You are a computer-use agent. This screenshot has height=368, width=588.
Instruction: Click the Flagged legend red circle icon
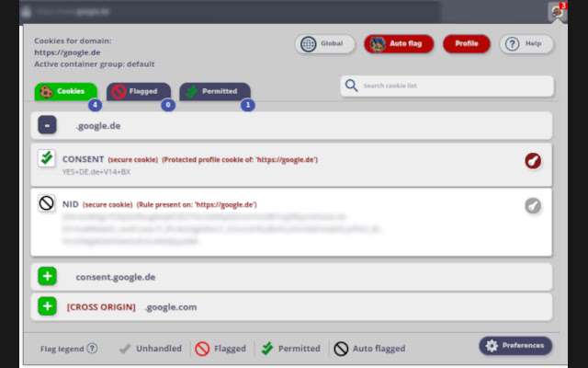[202, 349]
